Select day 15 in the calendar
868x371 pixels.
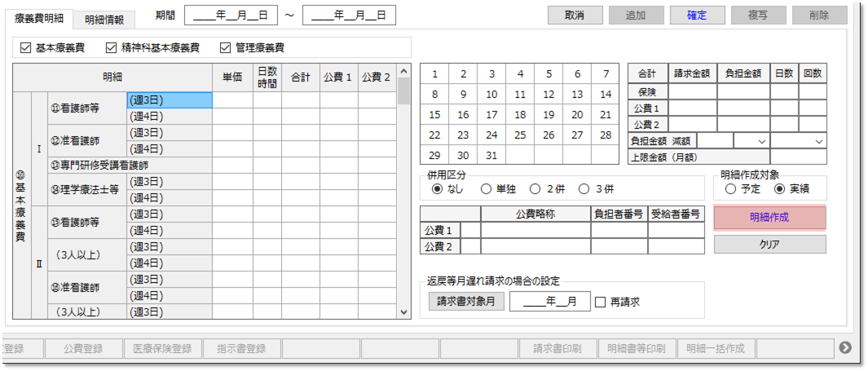tap(434, 115)
